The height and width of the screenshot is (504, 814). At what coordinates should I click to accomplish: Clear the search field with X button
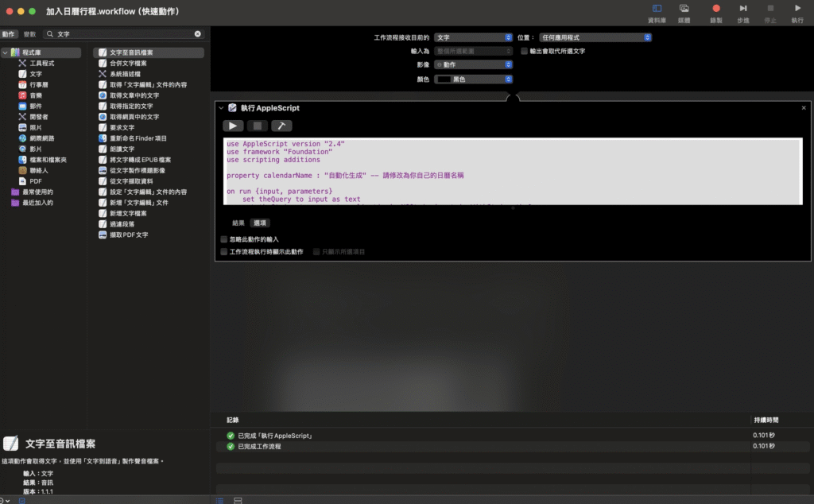point(198,33)
